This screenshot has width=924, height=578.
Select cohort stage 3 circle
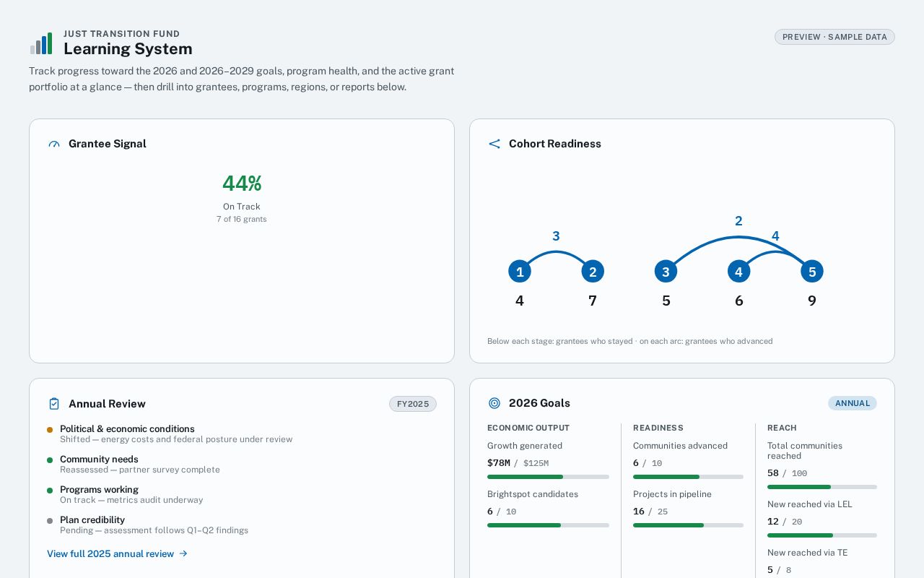(666, 272)
